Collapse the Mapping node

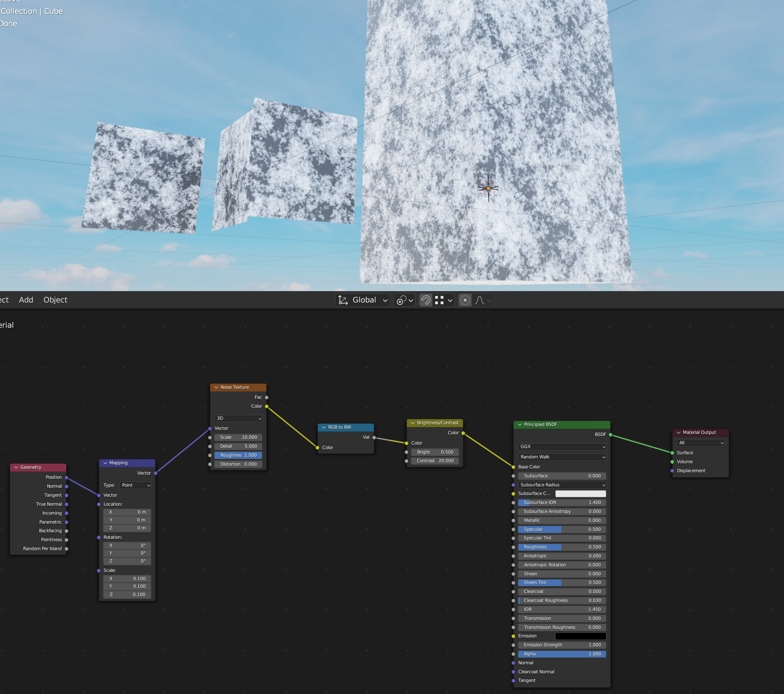pos(105,463)
